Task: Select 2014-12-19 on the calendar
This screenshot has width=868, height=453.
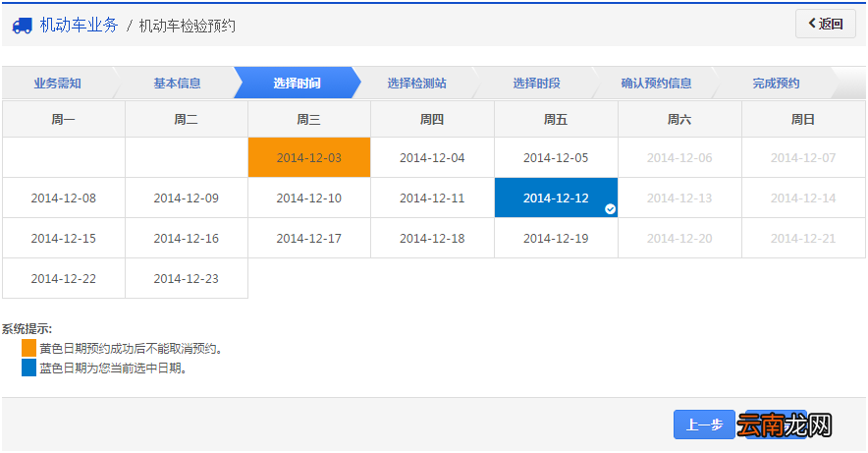Action: tap(556, 238)
